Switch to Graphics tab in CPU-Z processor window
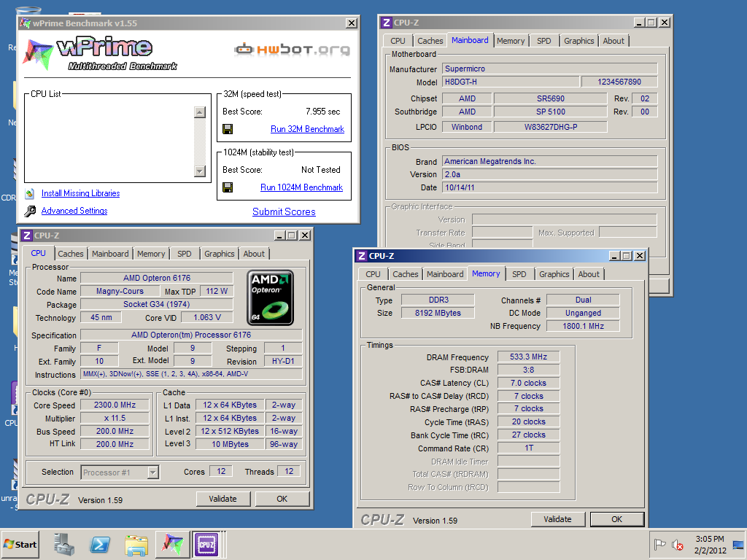Image resolution: width=747 pixels, height=560 pixels. tap(220, 254)
